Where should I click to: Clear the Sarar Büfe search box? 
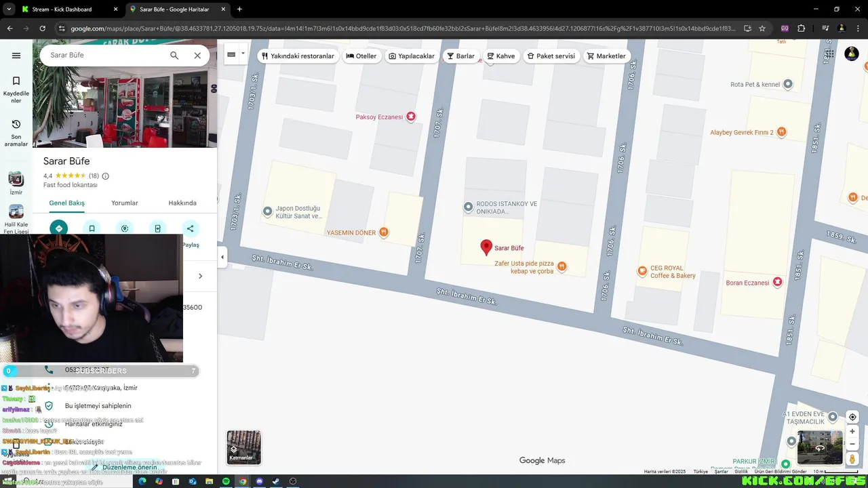coord(197,56)
